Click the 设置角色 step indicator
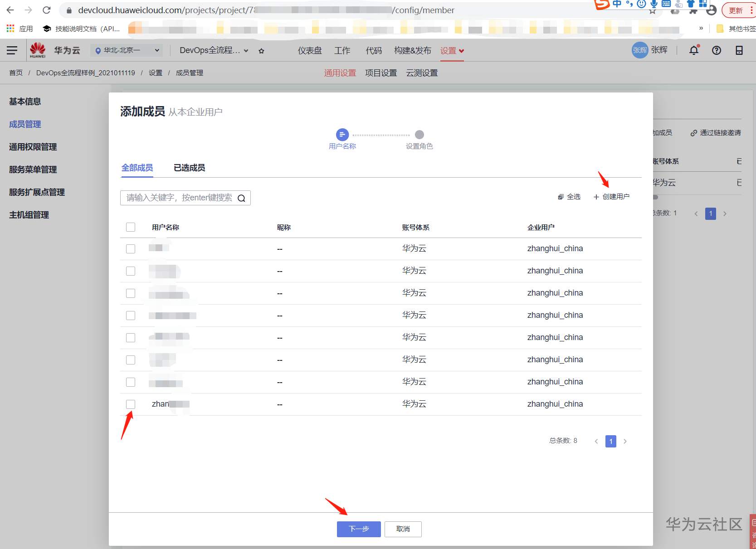Screen dimensions: 756x549 point(419,135)
